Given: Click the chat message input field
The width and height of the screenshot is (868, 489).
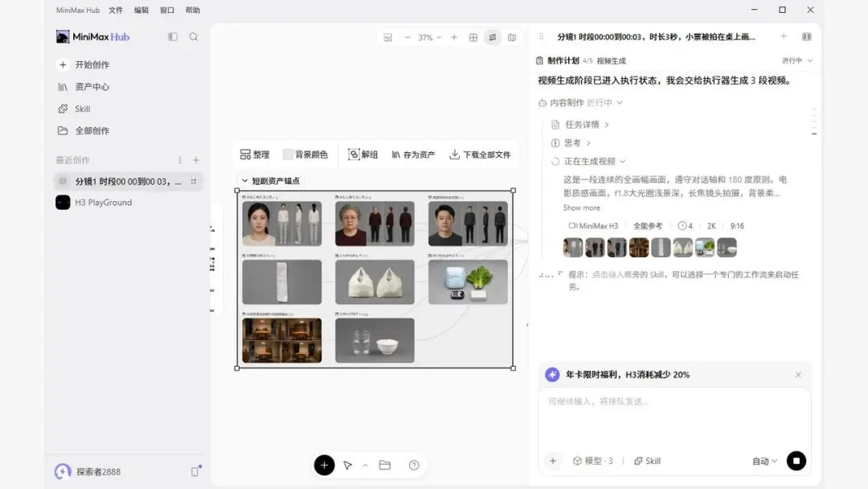Looking at the screenshot, I should (674, 417).
